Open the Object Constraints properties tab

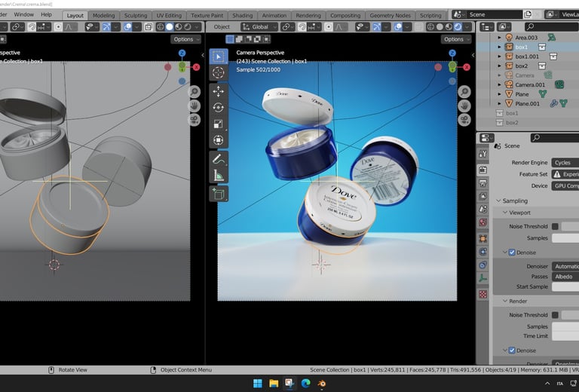(483, 265)
